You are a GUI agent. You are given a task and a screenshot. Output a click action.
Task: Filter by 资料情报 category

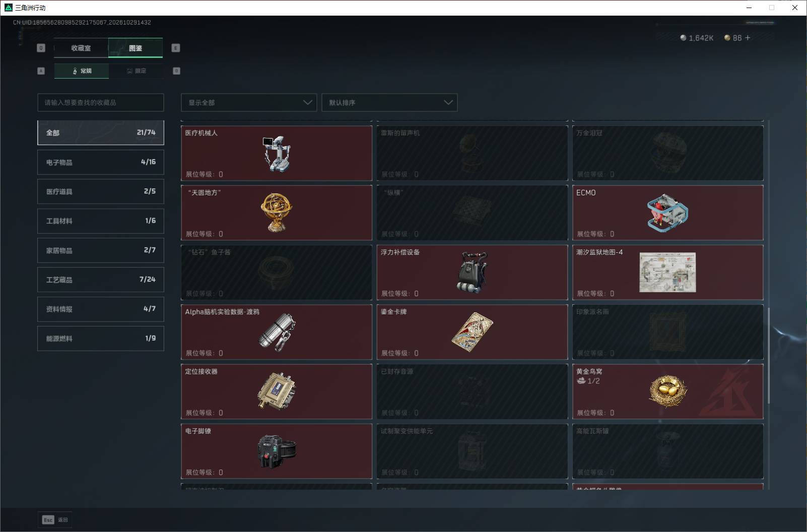[x=101, y=309]
